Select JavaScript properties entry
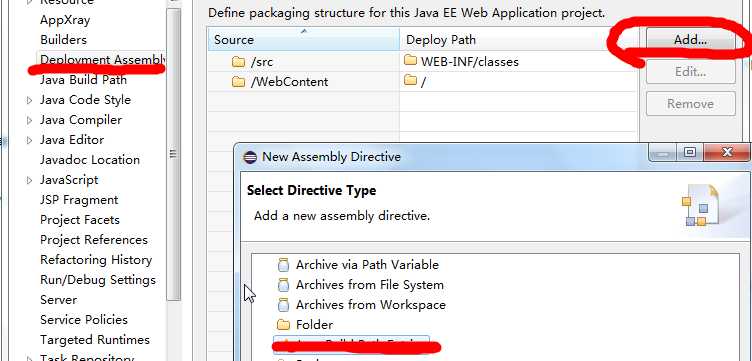Viewport: 752px width, 361px height. click(69, 180)
